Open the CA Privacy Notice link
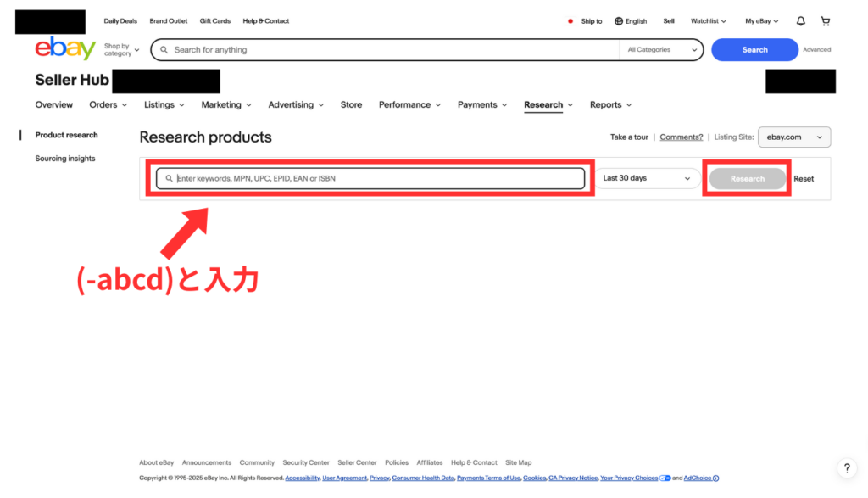 573,478
